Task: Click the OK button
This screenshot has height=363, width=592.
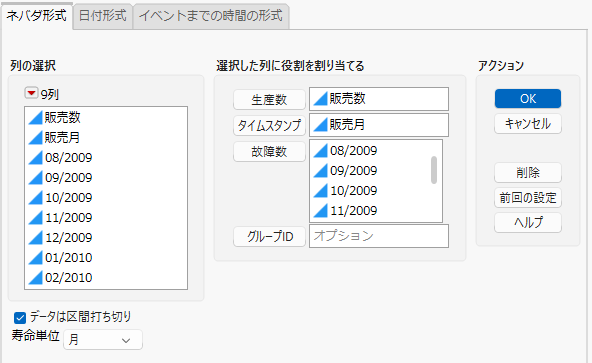Action: 528,99
